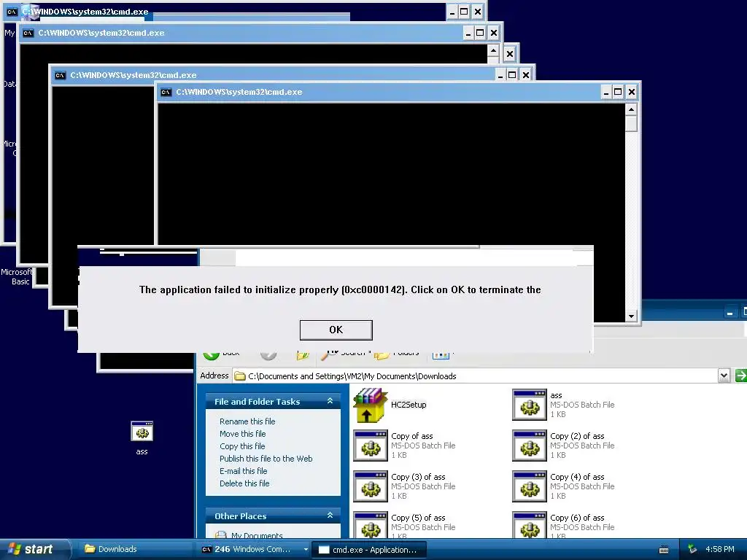The image size is (747, 560).
Task: Maximize the front cmd.exe window
Action: point(618,92)
